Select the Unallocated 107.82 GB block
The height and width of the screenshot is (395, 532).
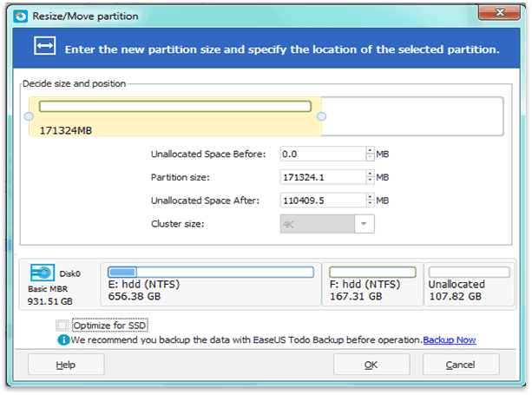pos(470,285)
